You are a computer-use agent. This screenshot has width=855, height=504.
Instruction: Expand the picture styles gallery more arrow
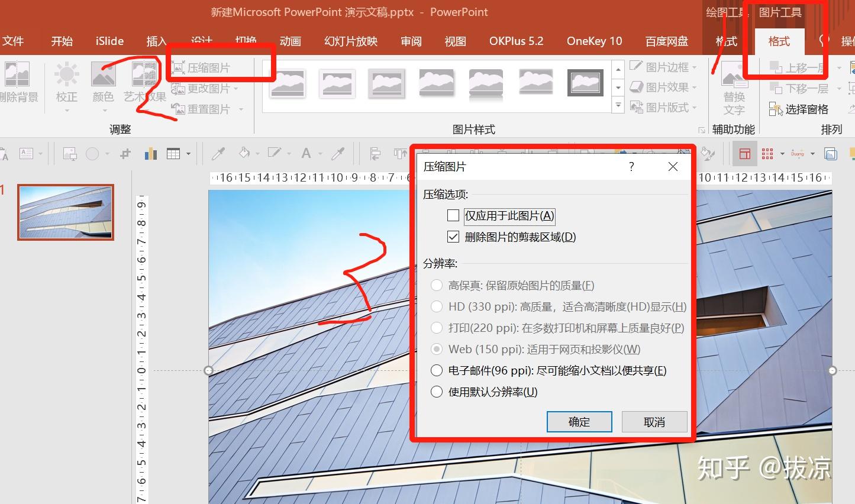(618, 105)
